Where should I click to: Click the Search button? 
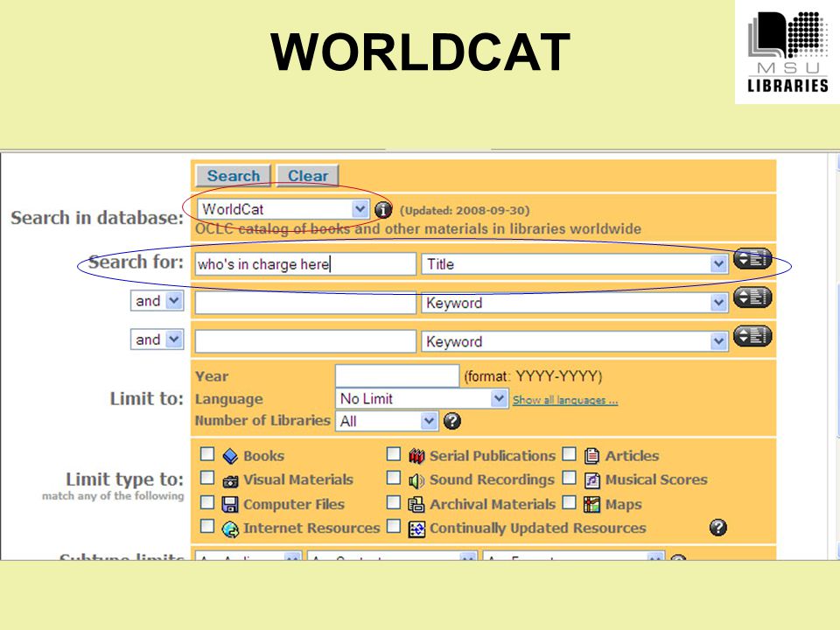pos(233,176)
